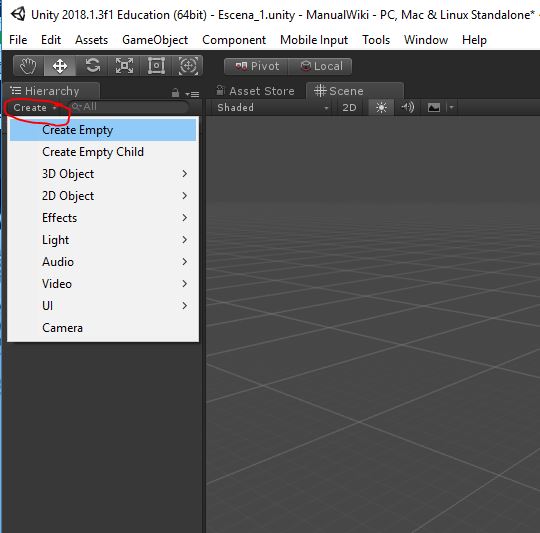This screenshot has width=540, height=533.
Task: Expand the Video submenu
Action: point(103,284)
